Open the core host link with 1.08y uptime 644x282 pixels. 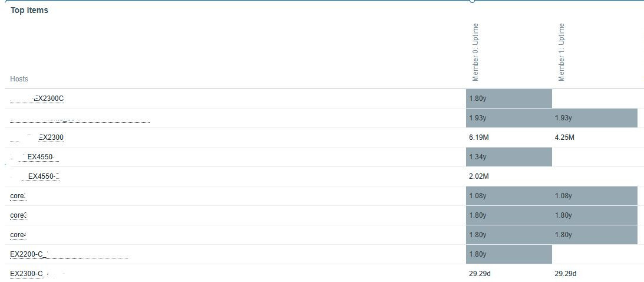18,196
